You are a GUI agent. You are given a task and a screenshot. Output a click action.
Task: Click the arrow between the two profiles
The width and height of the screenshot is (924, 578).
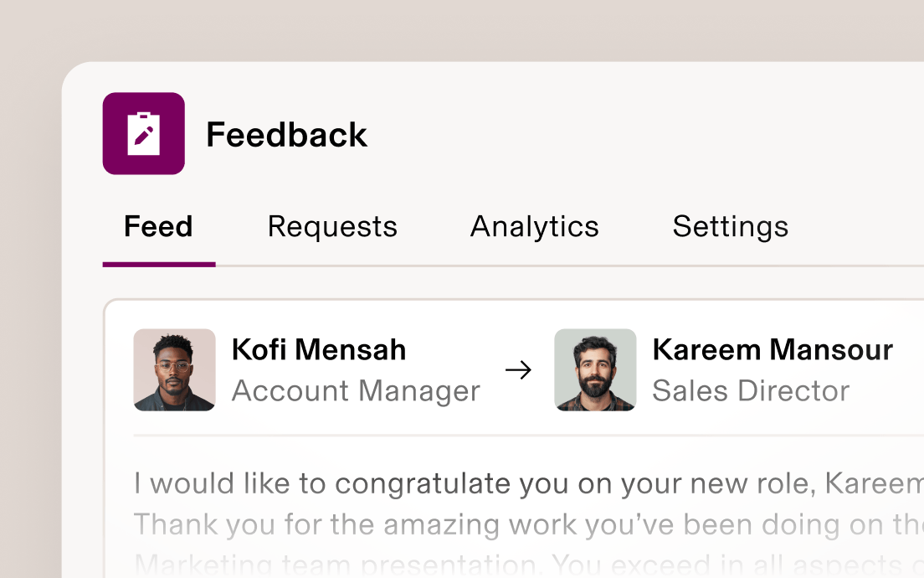(519, 370)
